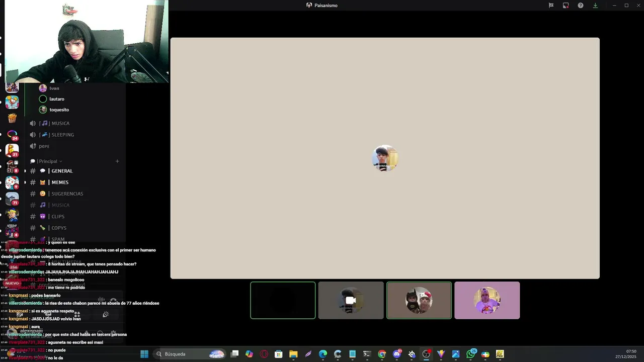Open the server icon with 71 badge

[12, 199]
